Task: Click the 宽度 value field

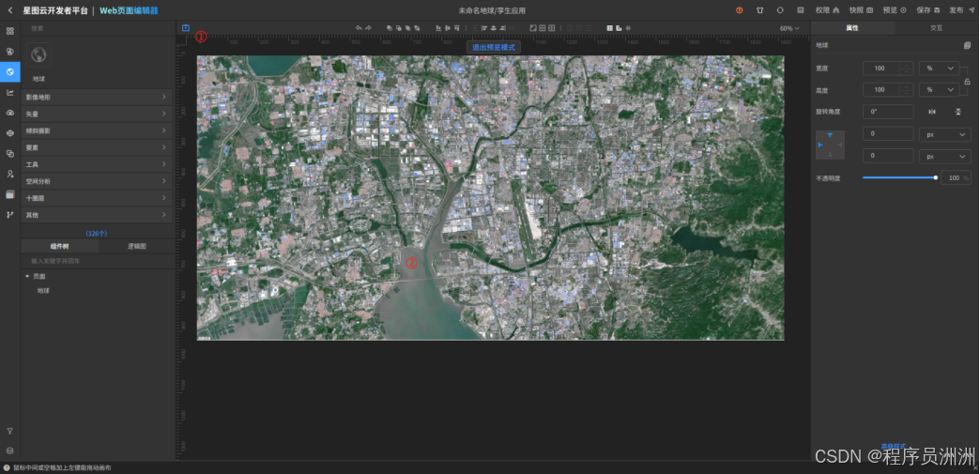Action: pyautogui.click(x=888, y=69)
